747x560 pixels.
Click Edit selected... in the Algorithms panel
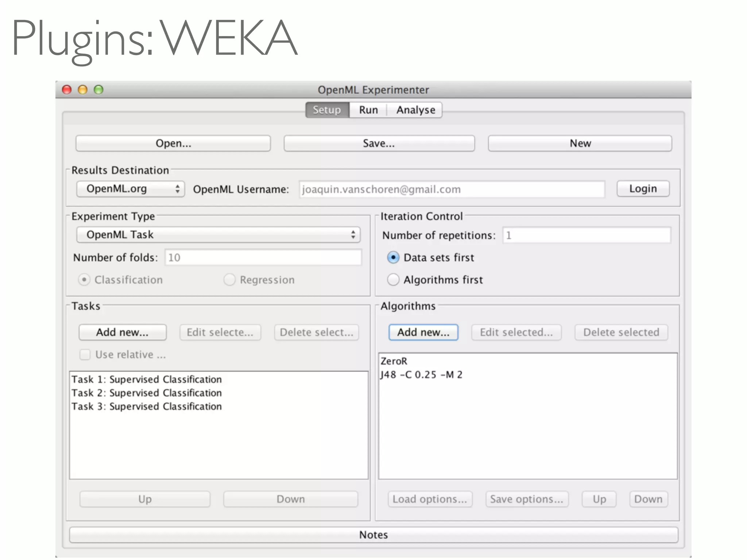(x=516, y=332)
